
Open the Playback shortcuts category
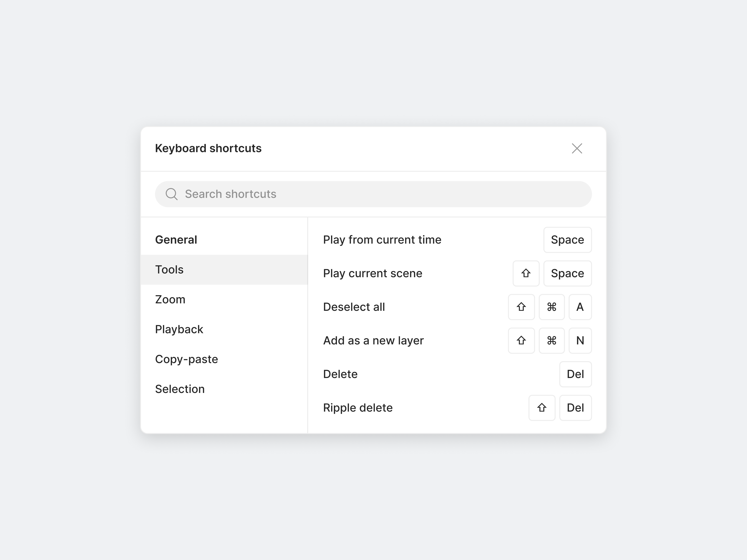(x=224, y=329)
